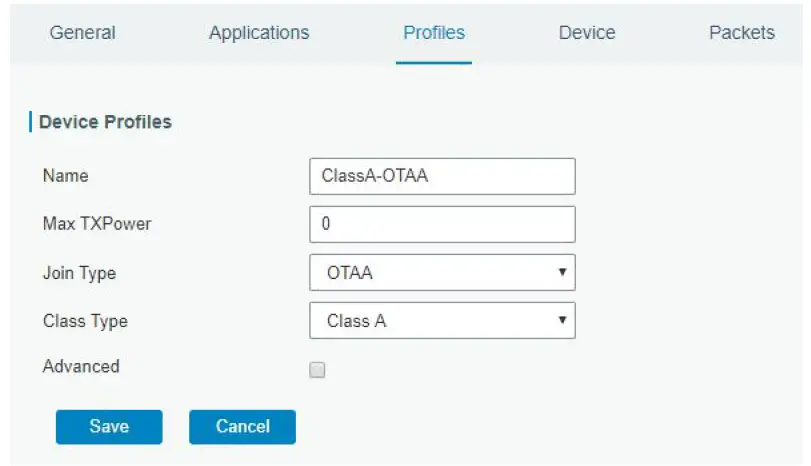
Task: Click the Device Profiles section heading
Action: tap(105, 122)
